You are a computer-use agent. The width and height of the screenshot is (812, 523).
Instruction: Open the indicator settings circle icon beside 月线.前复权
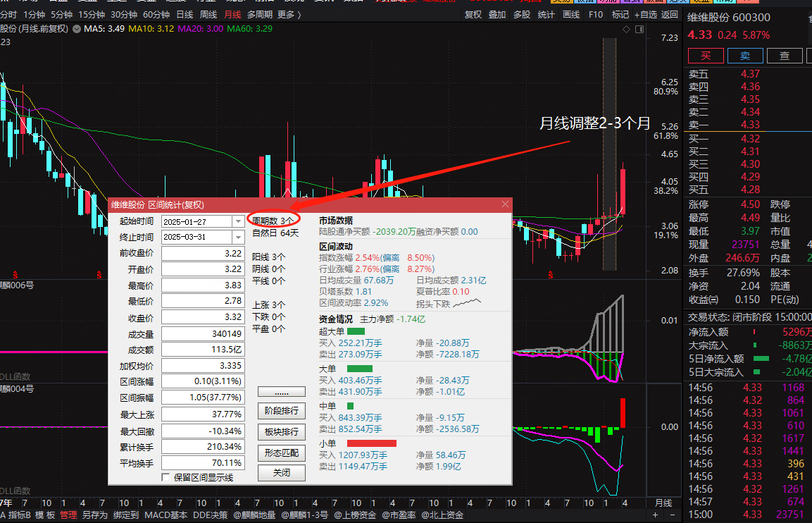(77, 29)
